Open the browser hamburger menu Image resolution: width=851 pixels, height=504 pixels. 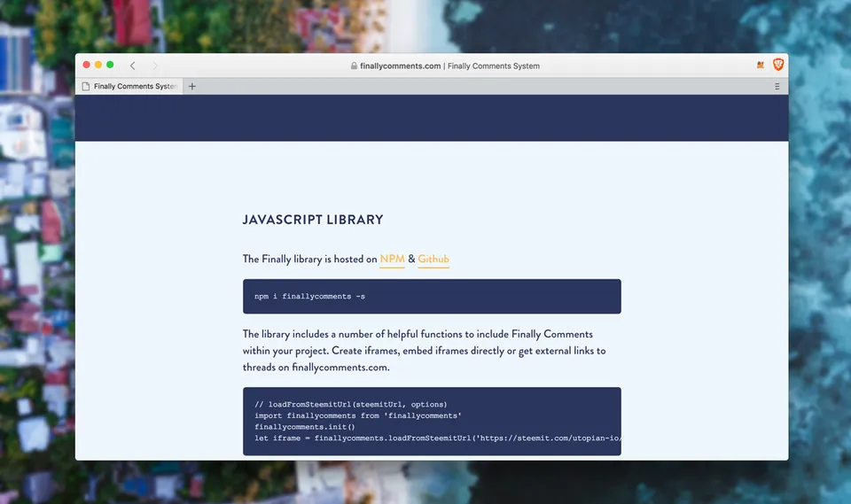(777, 86)
